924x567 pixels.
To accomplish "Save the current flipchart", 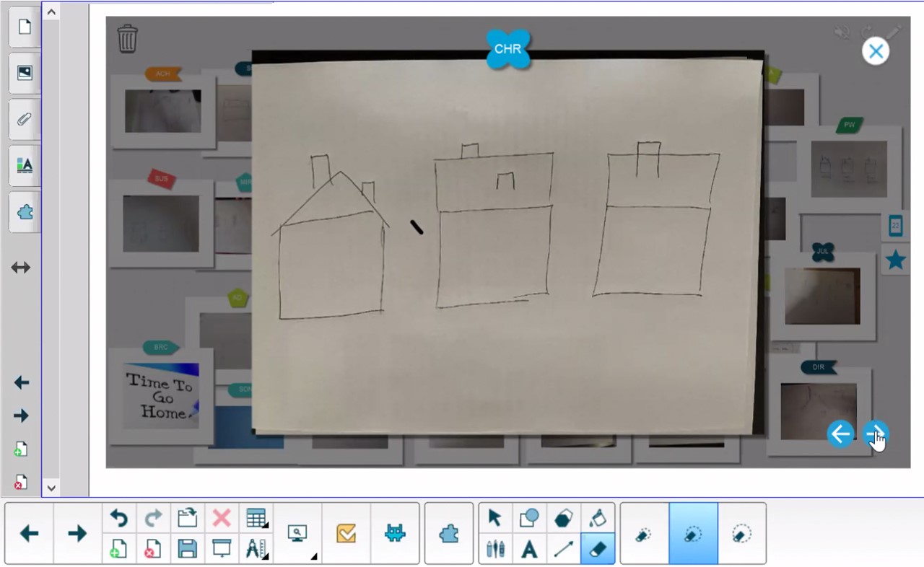I will (x=187, y=550).
